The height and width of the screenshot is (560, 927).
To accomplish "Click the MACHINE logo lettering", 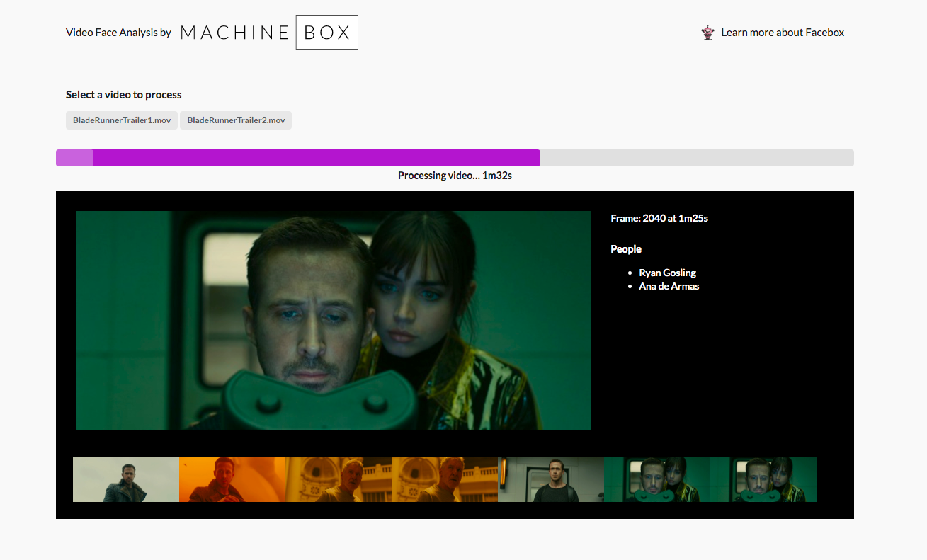I will [x=234, y=33].
